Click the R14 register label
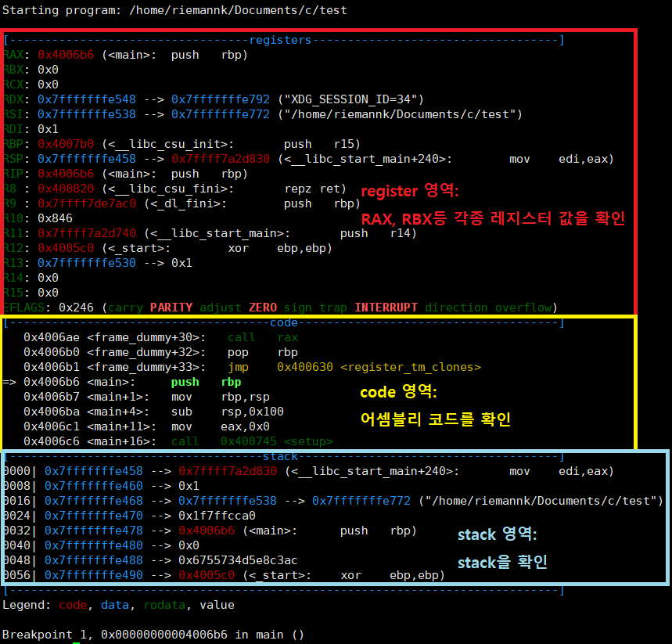 click(13, 278)
